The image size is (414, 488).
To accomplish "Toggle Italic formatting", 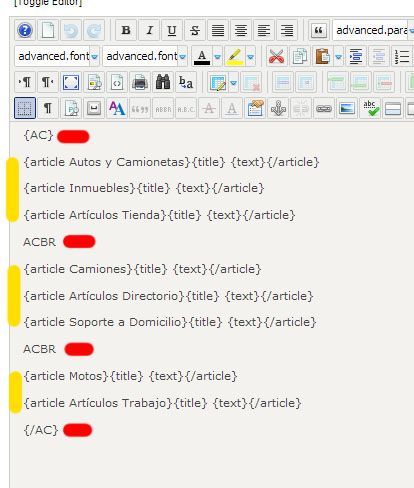I will coord(149,30).
